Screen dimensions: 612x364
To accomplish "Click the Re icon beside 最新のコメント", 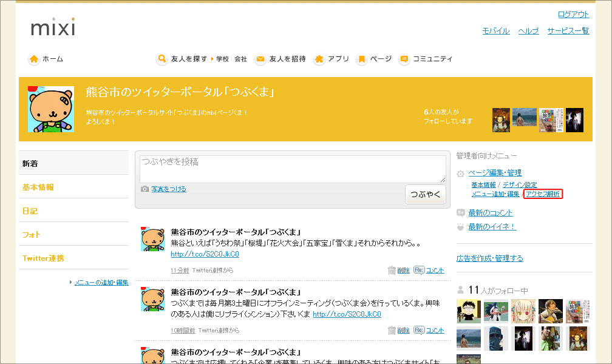I will click(461, 213).
